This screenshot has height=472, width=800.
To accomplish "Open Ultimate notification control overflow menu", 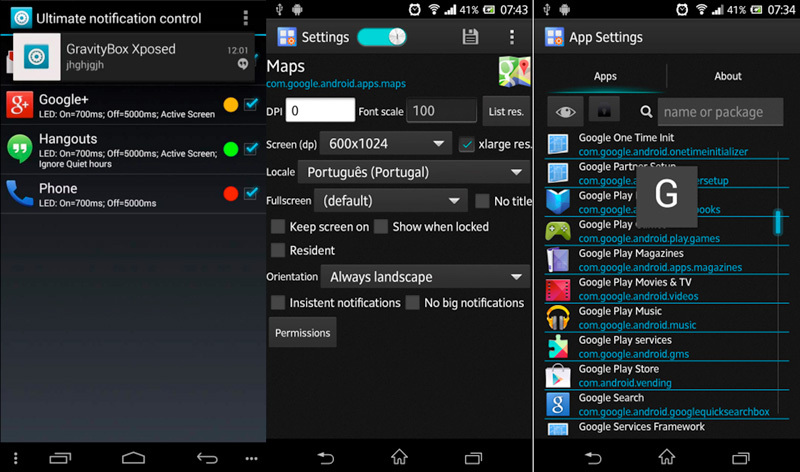I will [x=245, y=18].
